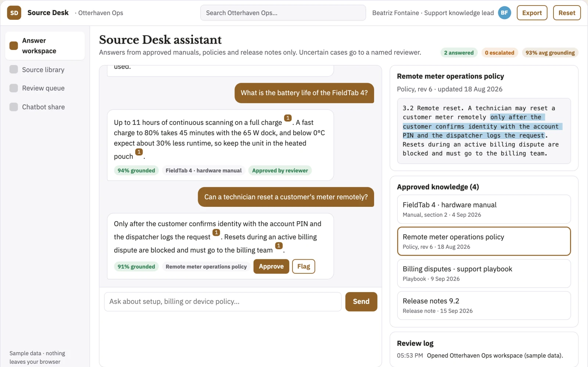
Task: Open the Review queue
Action: pyautogui.click(x=45, y=88)
